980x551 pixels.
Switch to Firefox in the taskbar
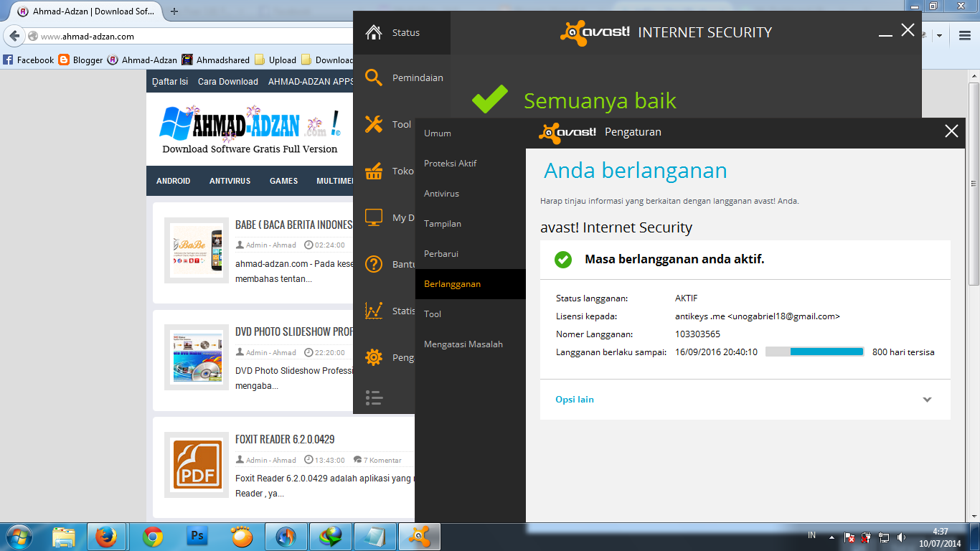tap(106, 537)
